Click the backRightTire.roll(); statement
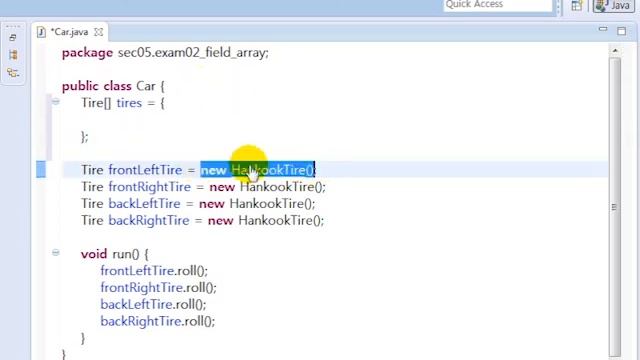This screenshot has width=640, height=360. (x=158, y=321)
